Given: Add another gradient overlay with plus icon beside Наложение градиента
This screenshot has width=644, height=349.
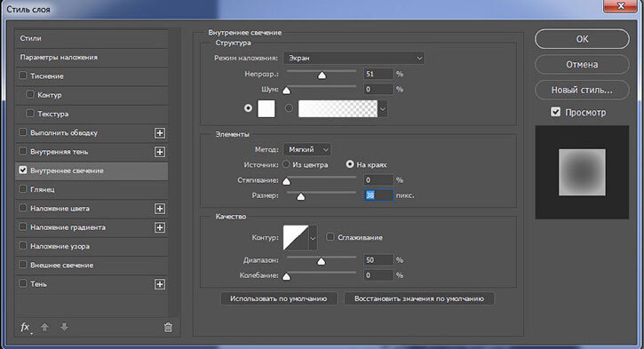Looking at the screenshot, I should [160, 227].
